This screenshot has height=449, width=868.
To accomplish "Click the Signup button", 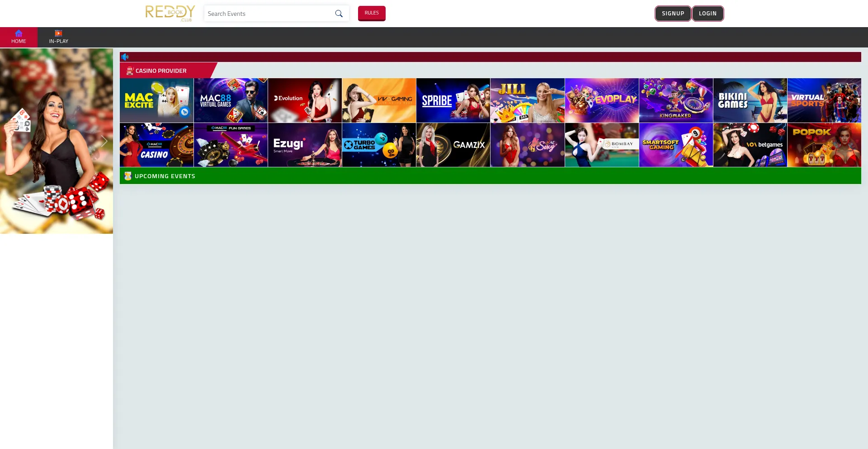I will pos(673,14).
